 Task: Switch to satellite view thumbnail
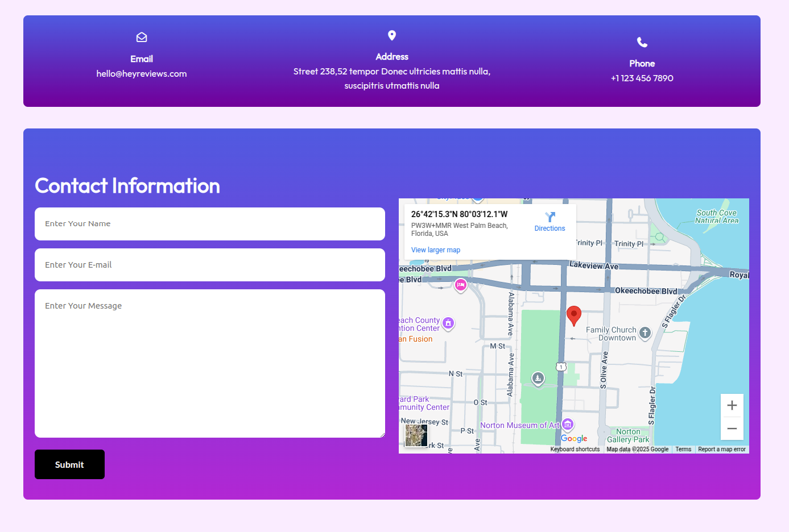click(416, 435)
